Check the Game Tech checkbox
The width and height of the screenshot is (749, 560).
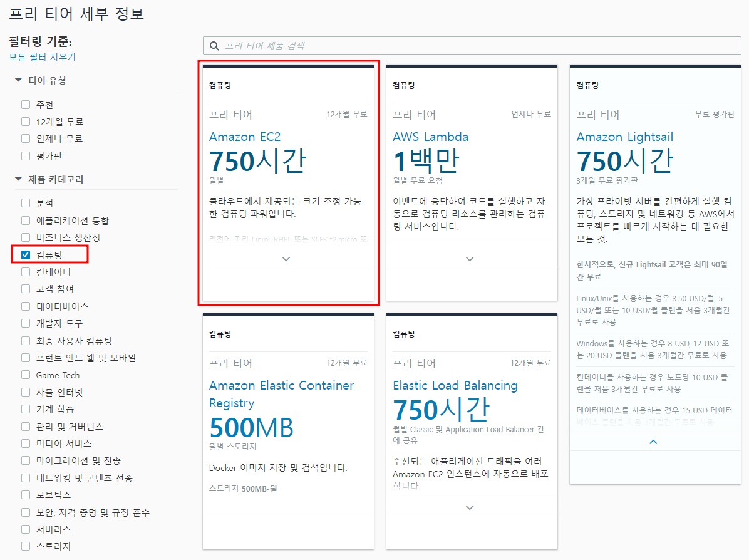tap(26, 375)
